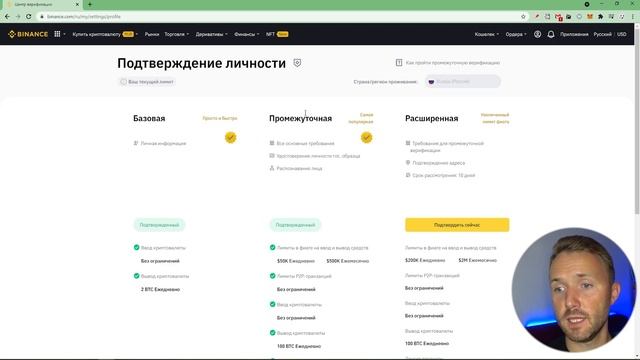Click the Промежуточная heading

[300, 118]
